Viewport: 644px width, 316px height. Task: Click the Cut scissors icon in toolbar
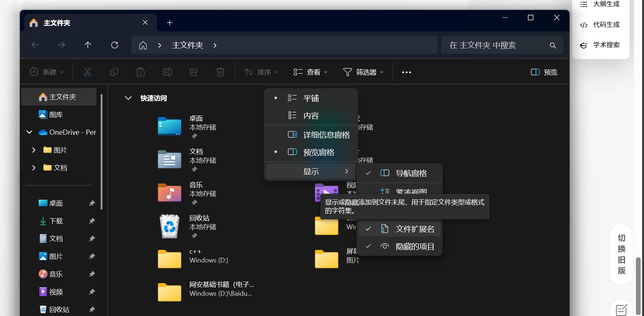87,72
